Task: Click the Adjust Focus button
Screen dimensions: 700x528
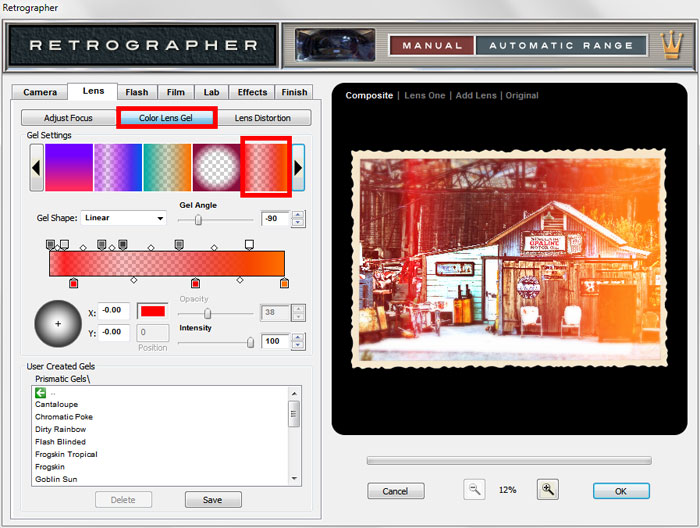Action: 68,118
